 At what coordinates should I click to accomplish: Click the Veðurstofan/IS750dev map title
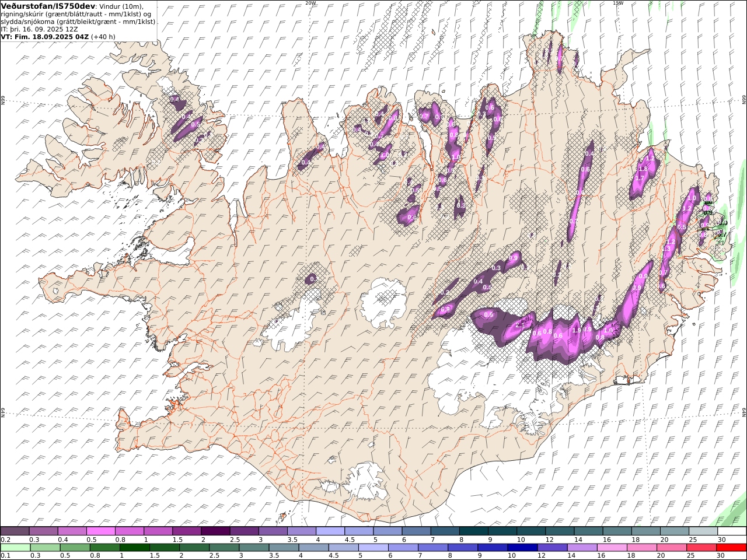(47, 6)
